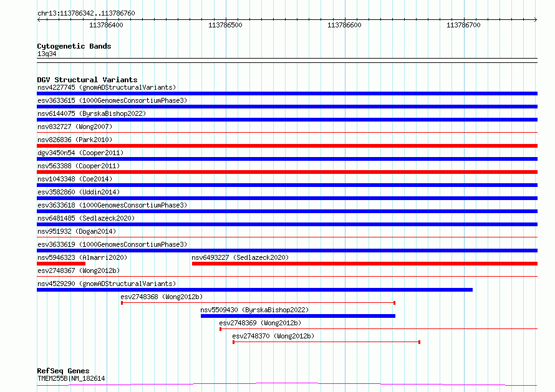Open nsv6493227 Sedlazeck2020 variant label
555x392 pixels.
(x=240, y=257)
